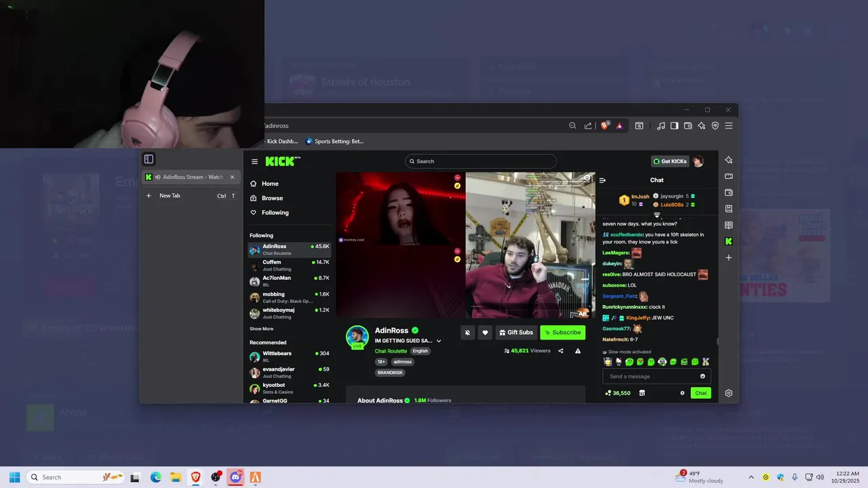The width and height of the screenshot is (868, 488).
Task: Open the music playlist icon in toolbar
Action: pos(660,125)
